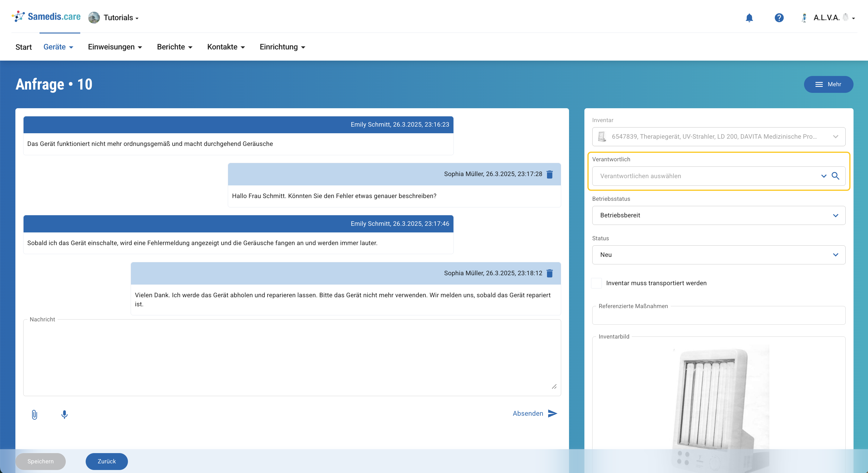Viewport: 868px width, 473px height.
Task: Open the Einweisungen menu
Action: tap(115, 47)
